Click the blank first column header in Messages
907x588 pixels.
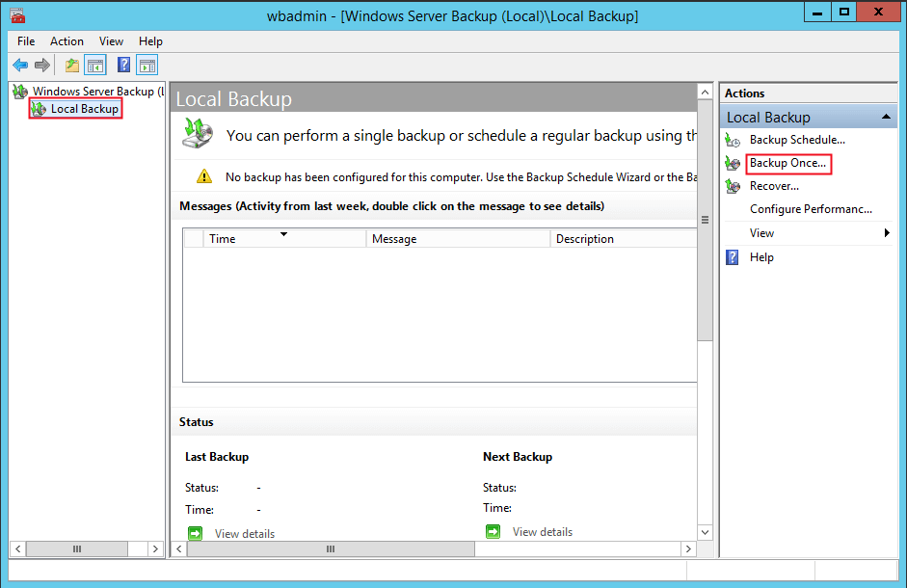[x=193, y=238]
